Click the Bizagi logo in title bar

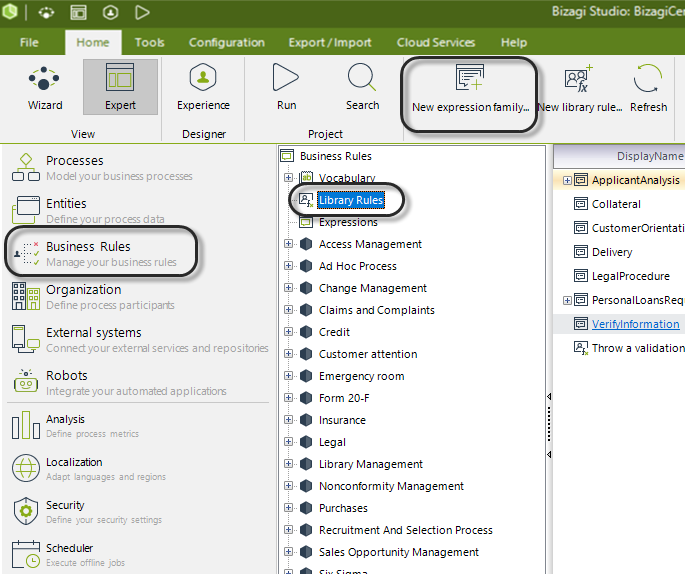pos(10,12)
